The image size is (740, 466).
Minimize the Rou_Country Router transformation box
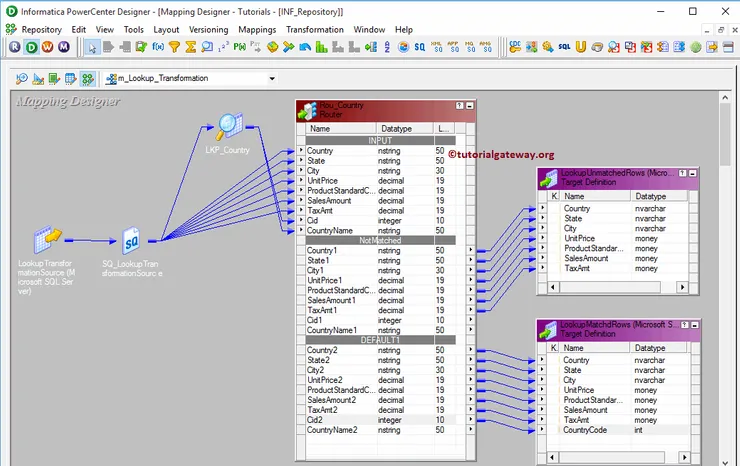[471, 105]
